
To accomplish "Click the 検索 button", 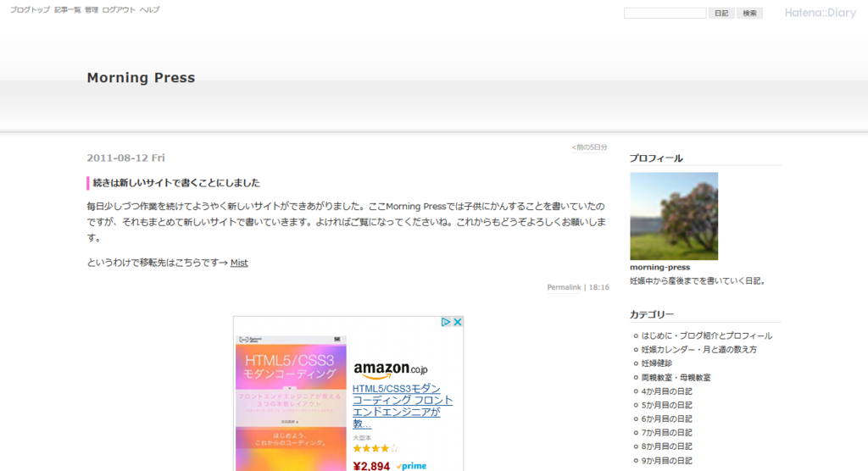I will [749, 14].
